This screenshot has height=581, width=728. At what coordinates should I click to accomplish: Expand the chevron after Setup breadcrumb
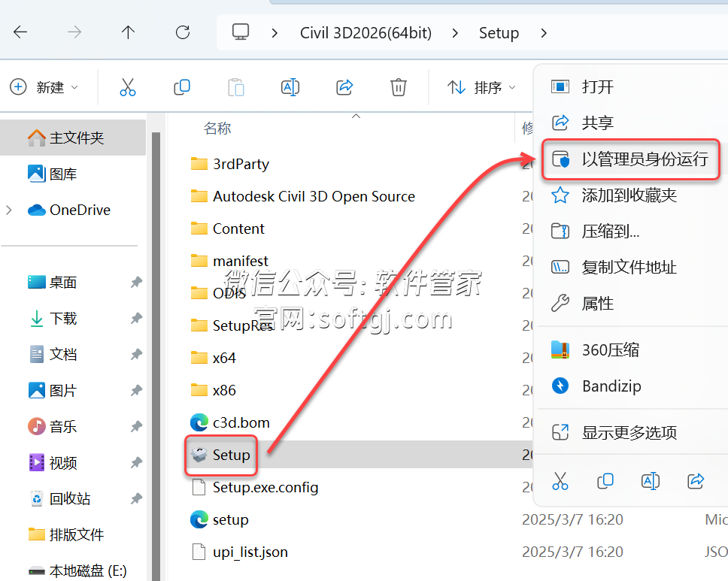544,33
